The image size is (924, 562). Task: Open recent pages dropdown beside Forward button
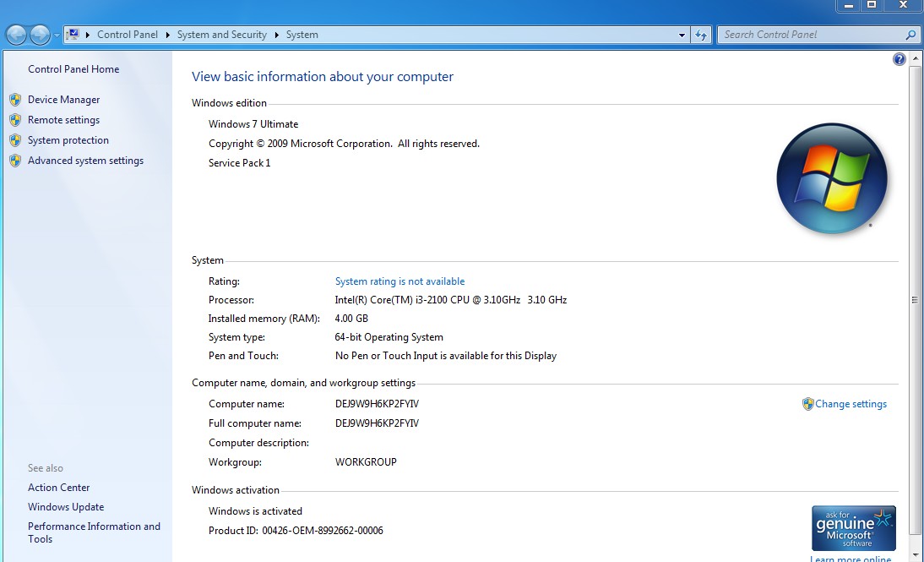click(x=57, y=35)
